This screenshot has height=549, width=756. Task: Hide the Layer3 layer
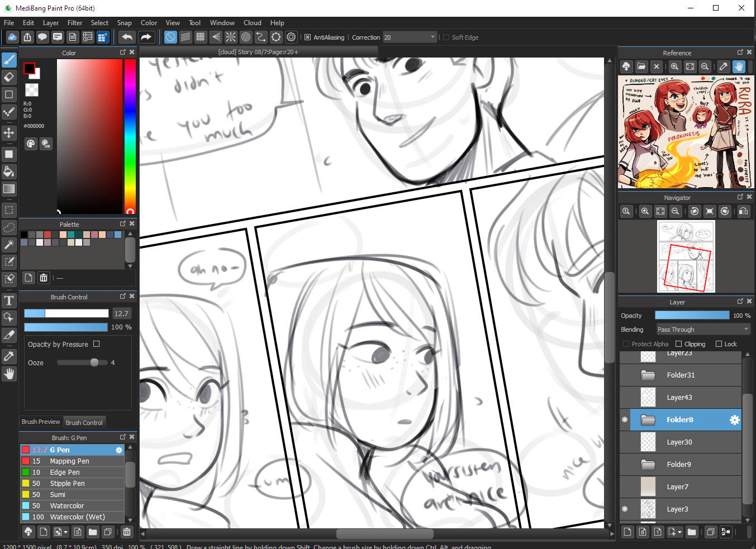click(x=625, y=509)
